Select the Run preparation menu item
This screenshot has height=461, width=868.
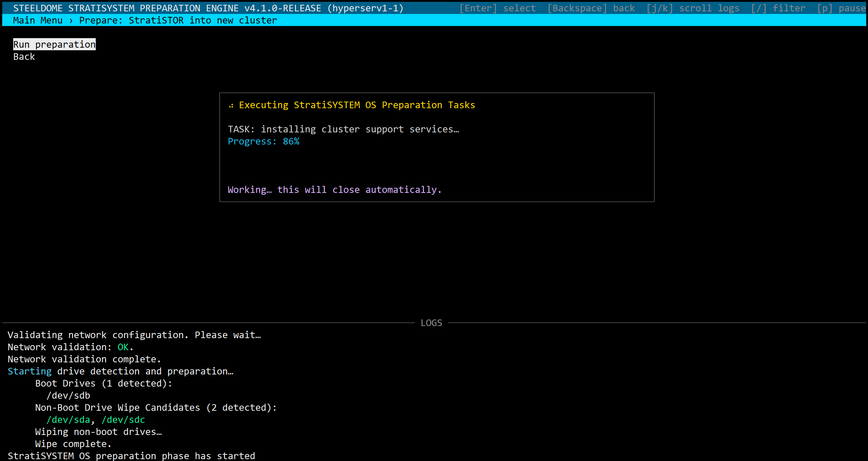click(54, 44)
